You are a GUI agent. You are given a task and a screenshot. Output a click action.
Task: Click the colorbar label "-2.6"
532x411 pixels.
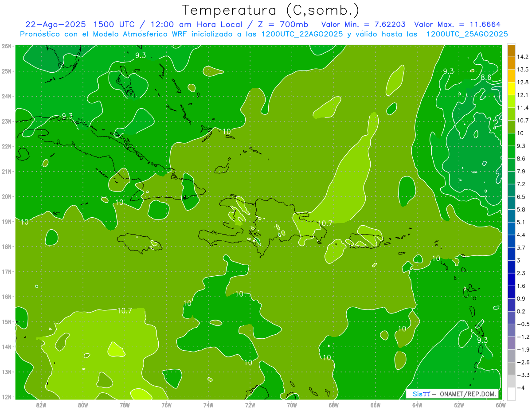click(x=523, y=362)
